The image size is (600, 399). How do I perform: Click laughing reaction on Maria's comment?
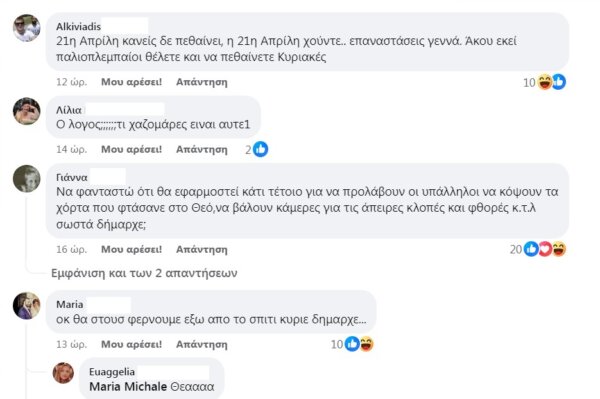(x=366, y=344)
